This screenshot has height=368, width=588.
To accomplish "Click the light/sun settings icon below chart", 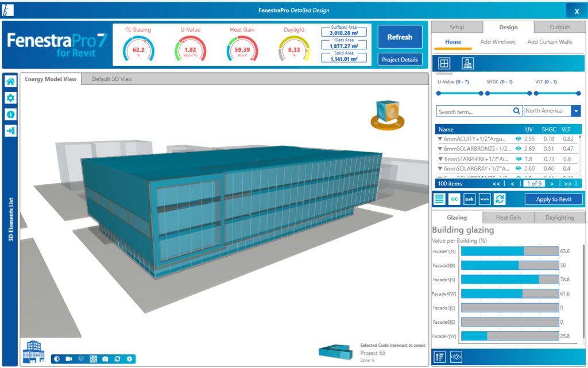I will (456, 357).
